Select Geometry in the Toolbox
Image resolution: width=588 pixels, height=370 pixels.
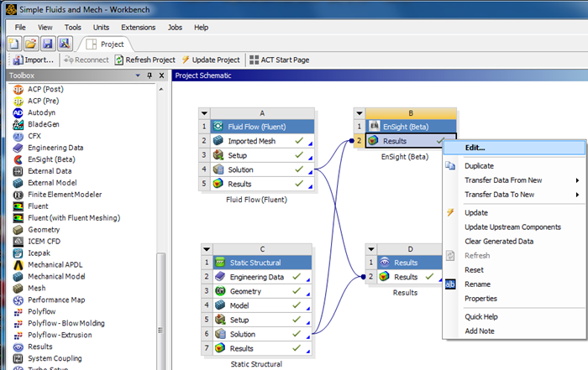point(36,230)
